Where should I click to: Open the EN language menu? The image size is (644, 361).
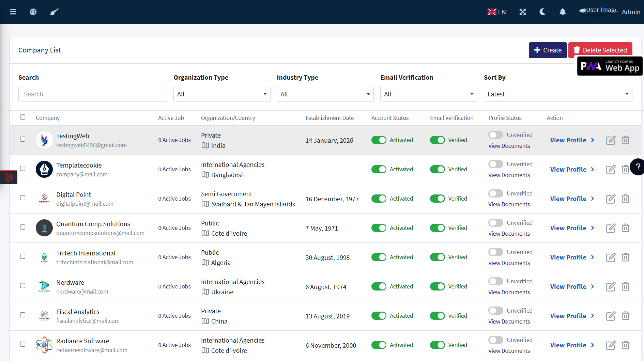tap(496, 12)
